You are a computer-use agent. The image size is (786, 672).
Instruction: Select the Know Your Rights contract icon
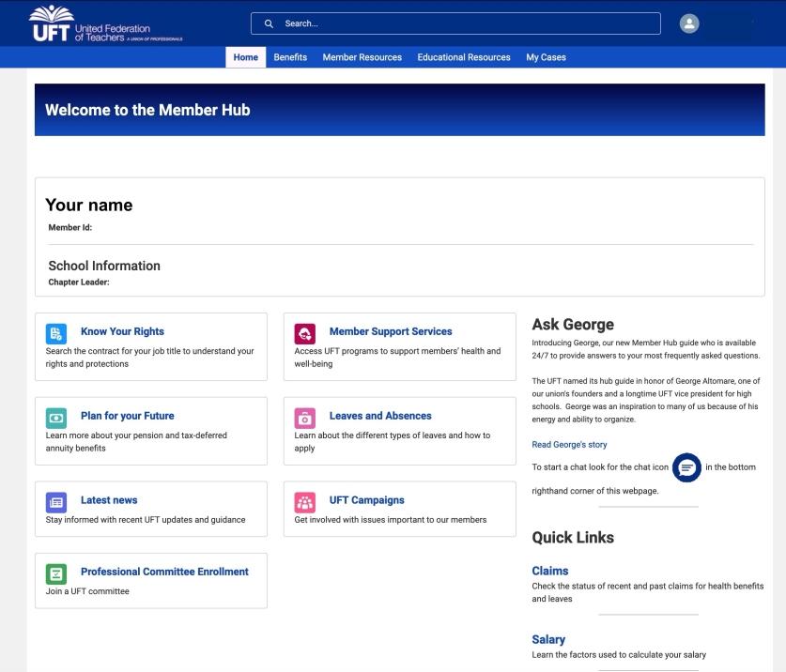[54, 333]
